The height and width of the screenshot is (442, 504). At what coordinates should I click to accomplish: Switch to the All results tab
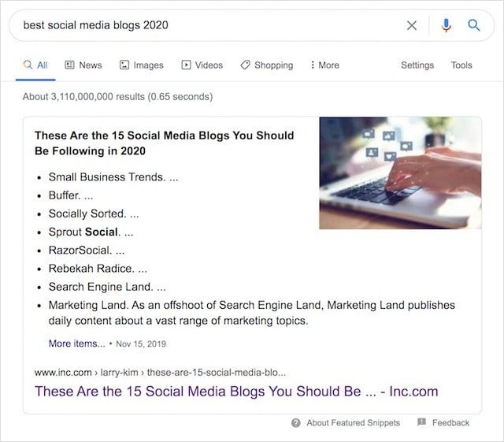tap(35, 65)
